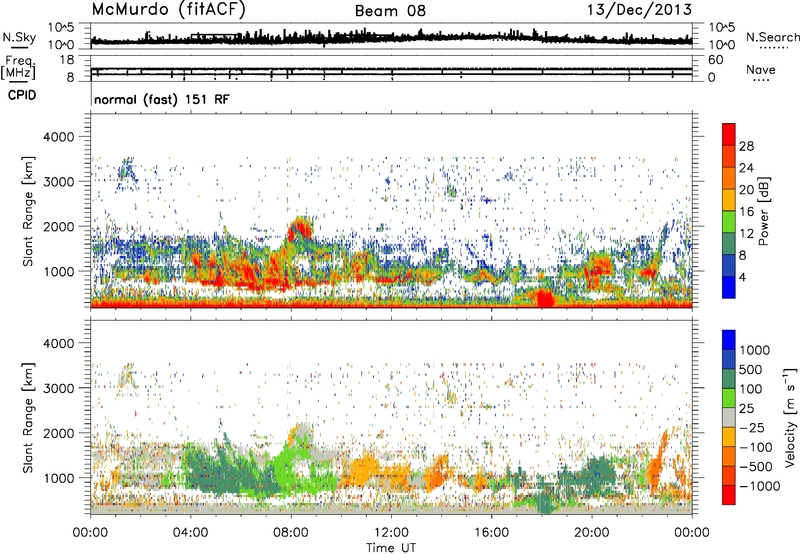Click the 'Power [dB]' colorbar label
800x554 pixels.
[x=763, y=211]
